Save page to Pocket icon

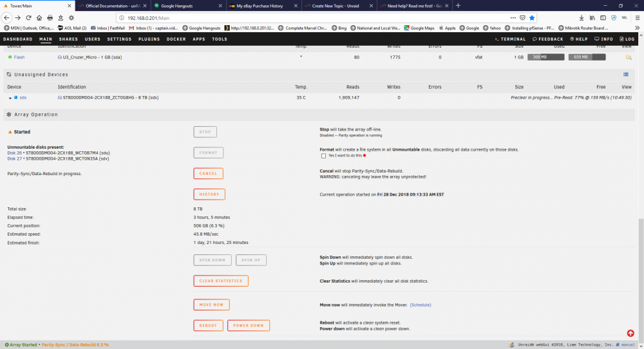coord(522,17)
